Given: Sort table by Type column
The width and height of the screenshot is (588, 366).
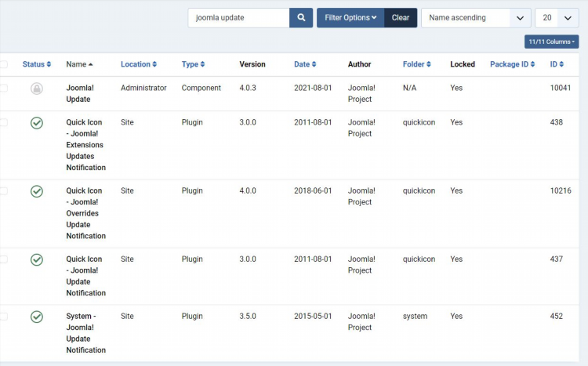Looking at the screenshot, I should tap(193, 64).
